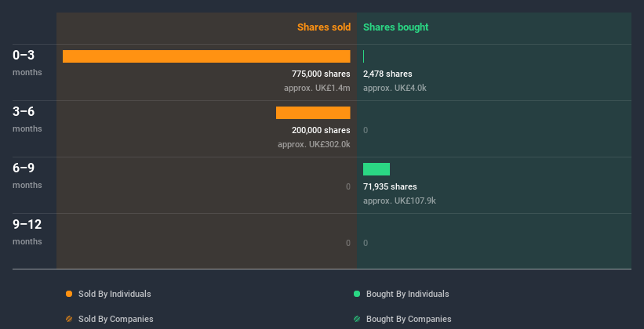This screenshot has height=329, width=644.
Task: Click the Shares bought column header
Action: tap(396, 27)
